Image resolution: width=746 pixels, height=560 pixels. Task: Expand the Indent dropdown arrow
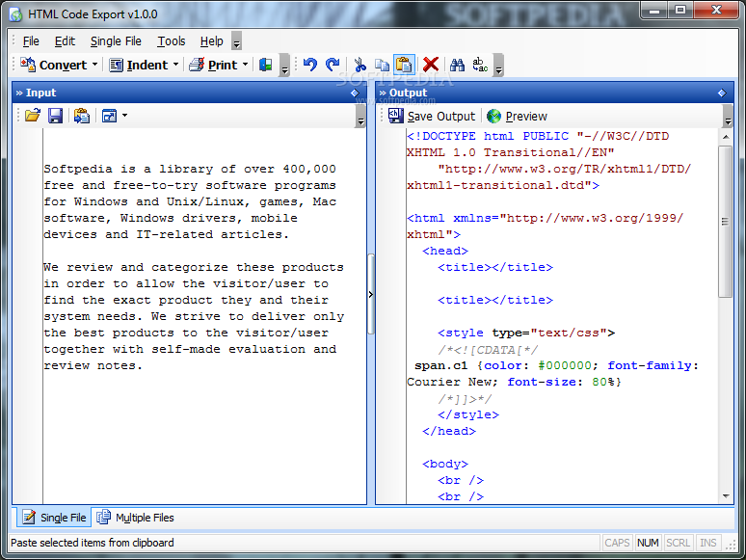pyautogui.click(x=175, y=65)
